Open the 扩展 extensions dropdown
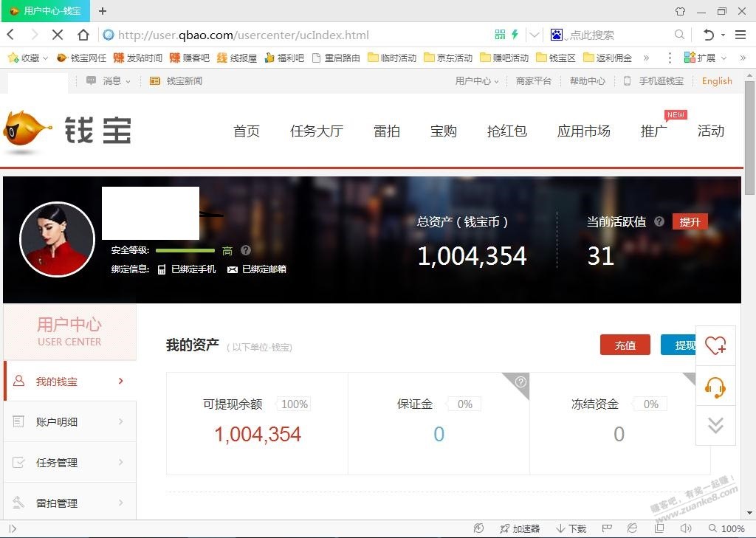 (x=705, y=58)
